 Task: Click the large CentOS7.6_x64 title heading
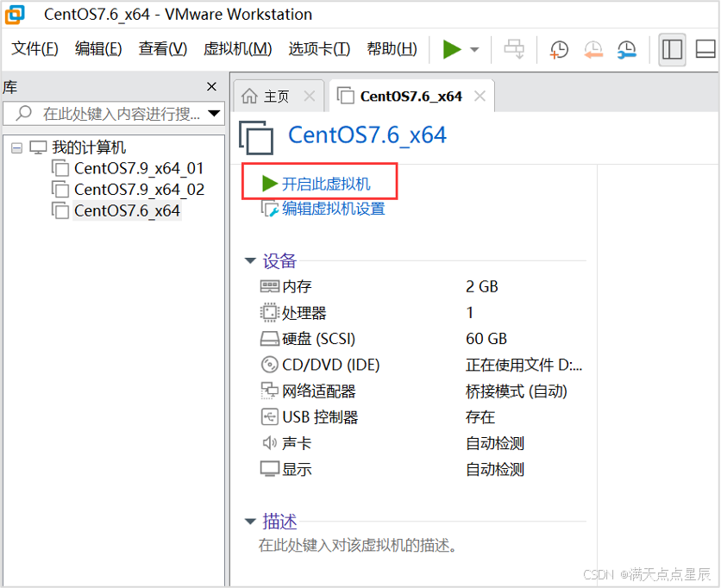click(x=367, y=134)
